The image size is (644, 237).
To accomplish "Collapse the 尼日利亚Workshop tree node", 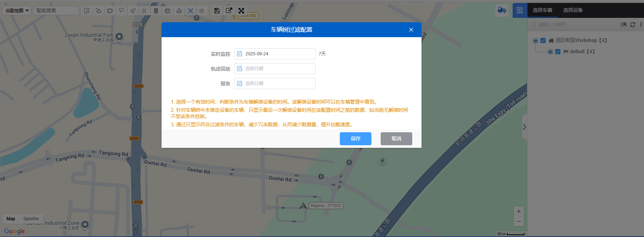I will click(536, 40).
